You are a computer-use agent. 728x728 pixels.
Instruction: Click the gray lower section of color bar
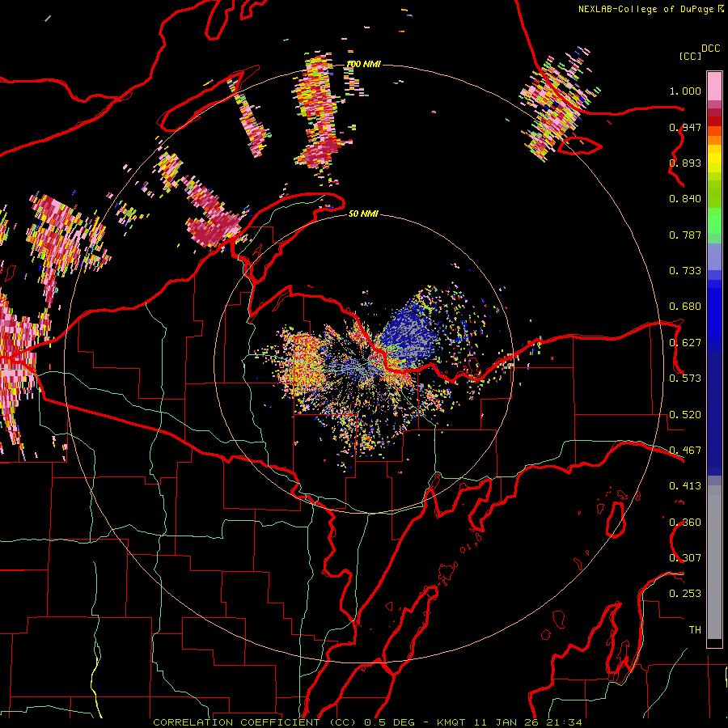click(714, 562)
